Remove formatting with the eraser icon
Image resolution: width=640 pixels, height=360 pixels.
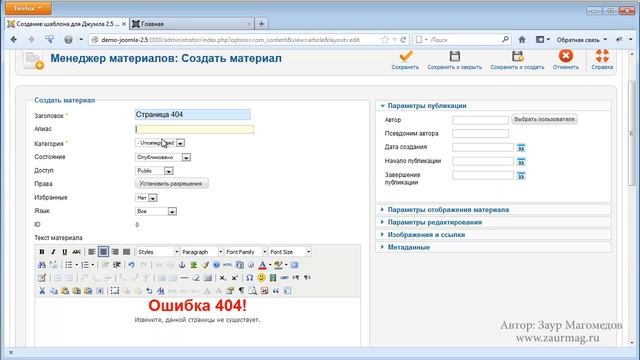tap(196, 278)
